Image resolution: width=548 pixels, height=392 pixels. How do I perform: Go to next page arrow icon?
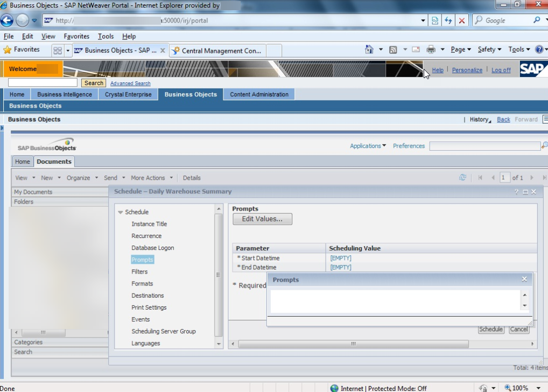[x=531, y=178]
